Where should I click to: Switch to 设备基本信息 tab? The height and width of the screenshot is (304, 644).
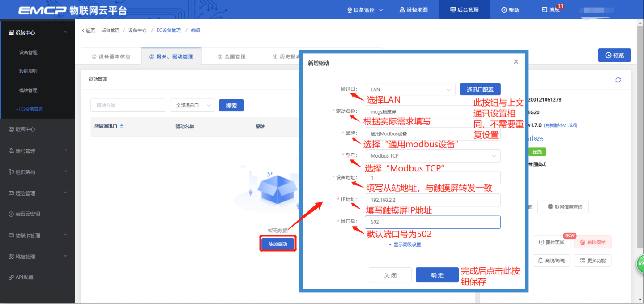111,56
